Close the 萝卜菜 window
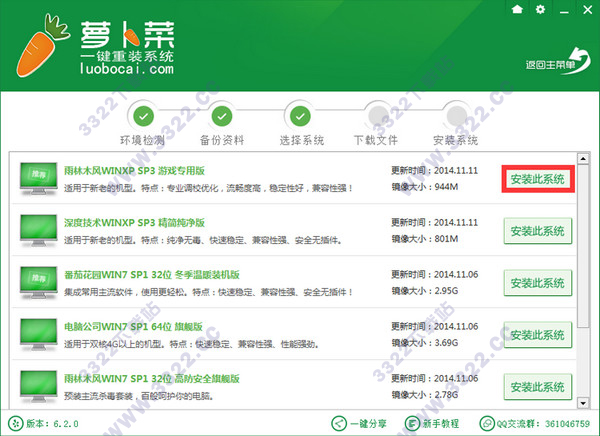600x436 pixels. (588, 10)
